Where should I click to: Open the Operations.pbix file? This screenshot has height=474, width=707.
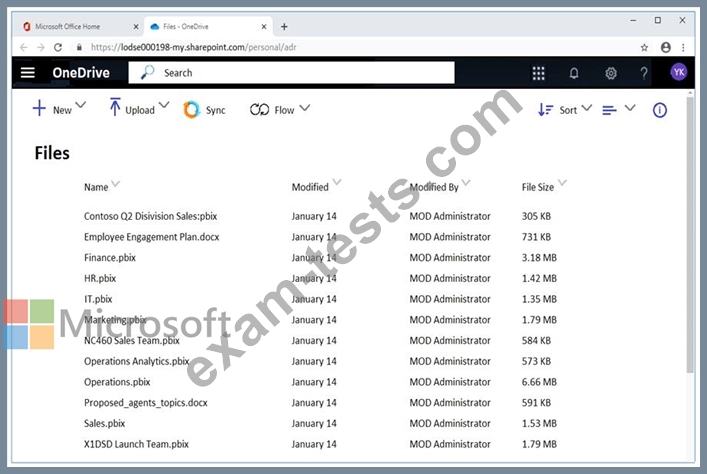pyautogui.click(x=117, y=382)
